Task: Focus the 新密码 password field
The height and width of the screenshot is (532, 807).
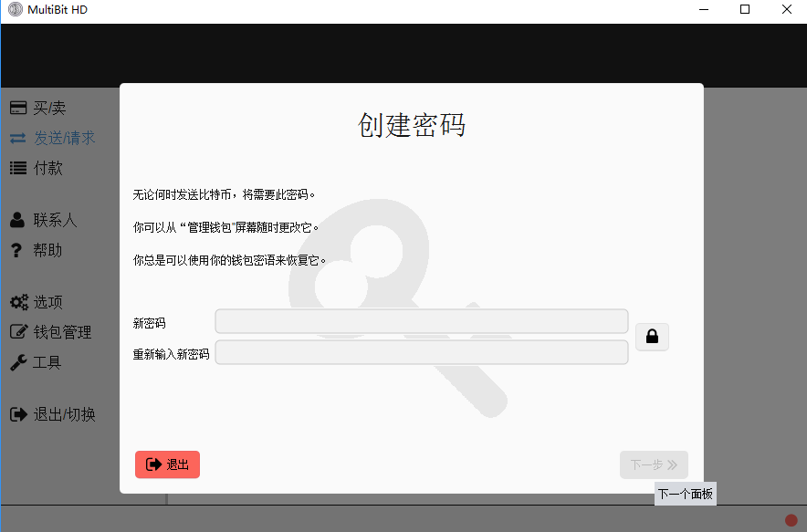Action: [422, 321]
